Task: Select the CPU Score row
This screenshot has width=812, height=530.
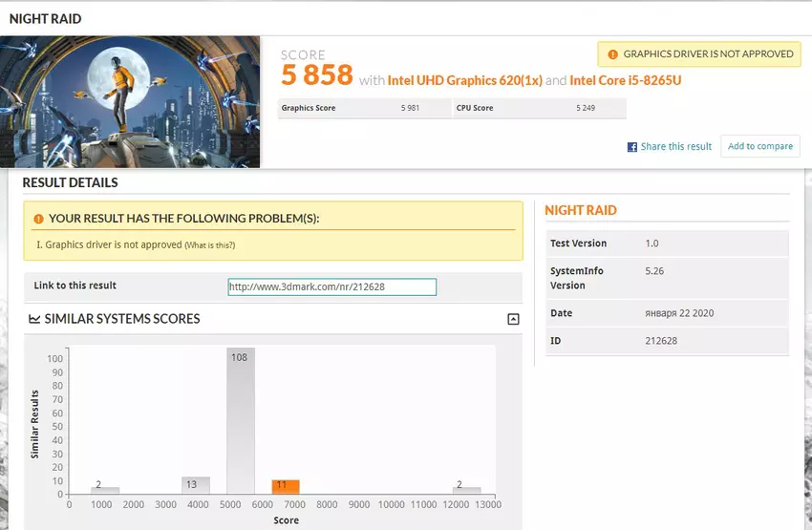Action: [539, 108]
